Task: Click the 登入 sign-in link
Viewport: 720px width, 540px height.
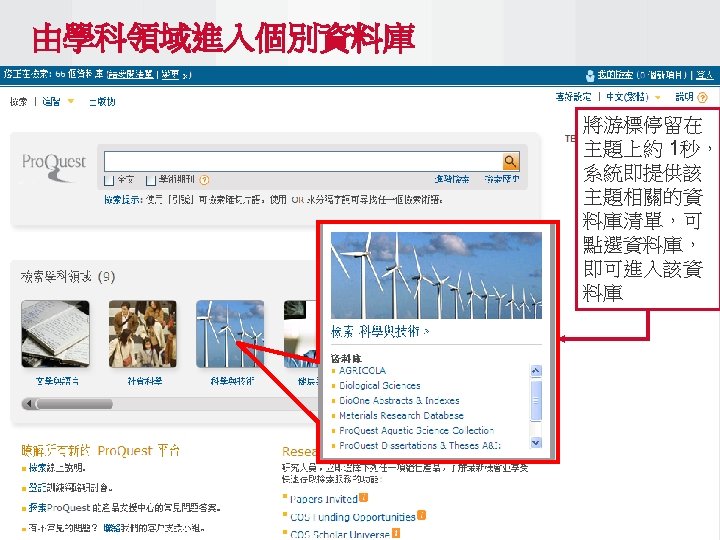Action: coord(705,75)
